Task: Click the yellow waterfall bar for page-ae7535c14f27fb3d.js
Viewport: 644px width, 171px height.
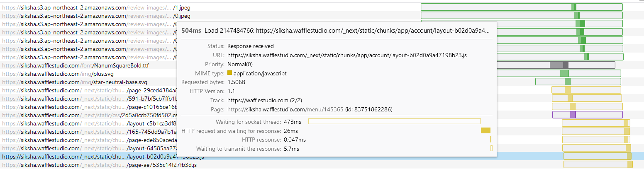Action: click(598, 164)
